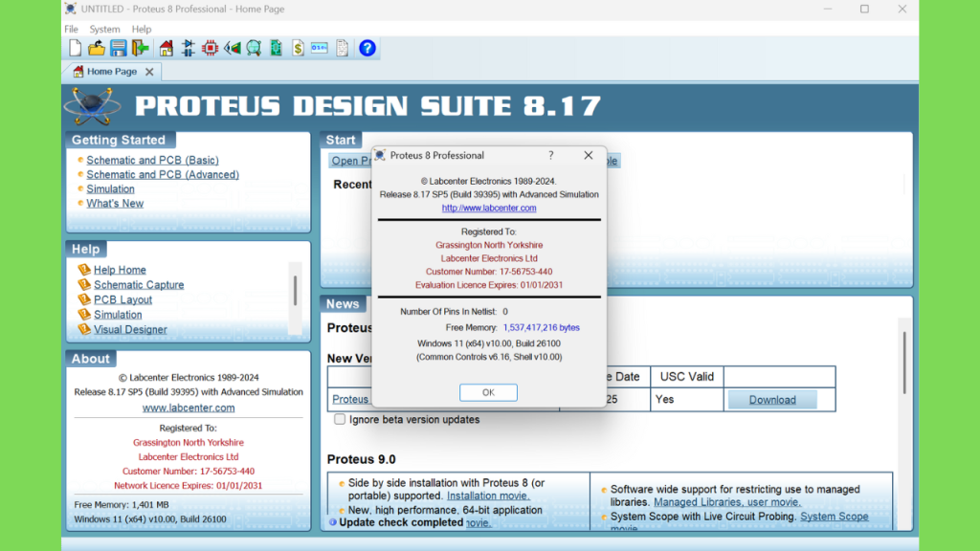This screenshot has height=551, width=980.
Task: Click 'Free Memory: 1,401 MB' in About panel
Action: coord(122,505)
